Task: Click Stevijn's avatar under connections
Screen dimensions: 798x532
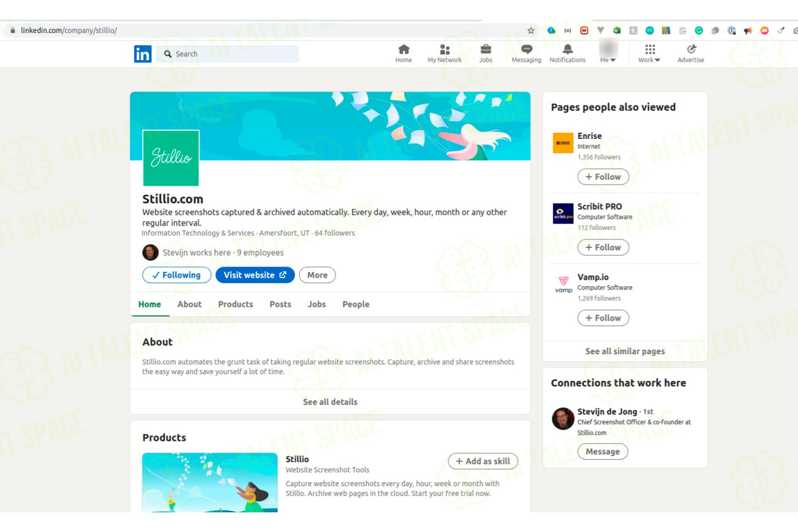Action: [x=563, y=419]
